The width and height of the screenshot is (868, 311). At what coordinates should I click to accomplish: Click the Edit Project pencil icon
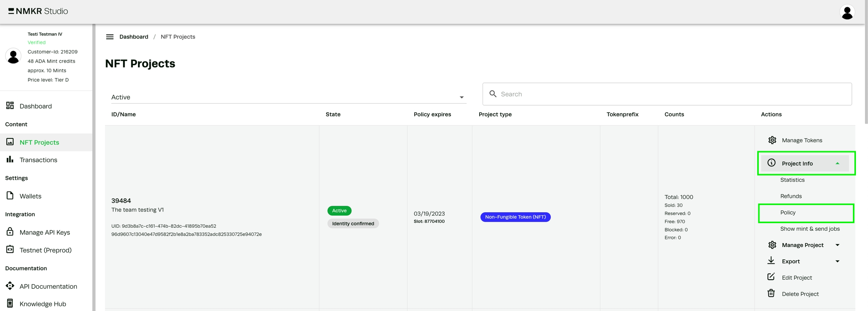(x=771, y=277)
